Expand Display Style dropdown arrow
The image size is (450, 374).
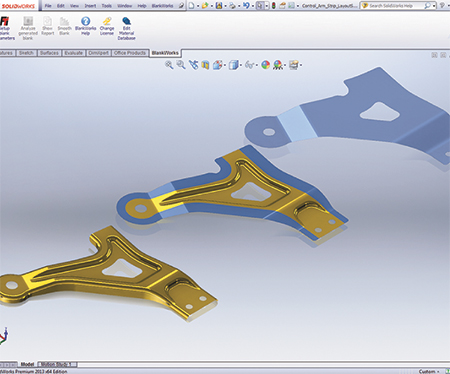point(240,65)
